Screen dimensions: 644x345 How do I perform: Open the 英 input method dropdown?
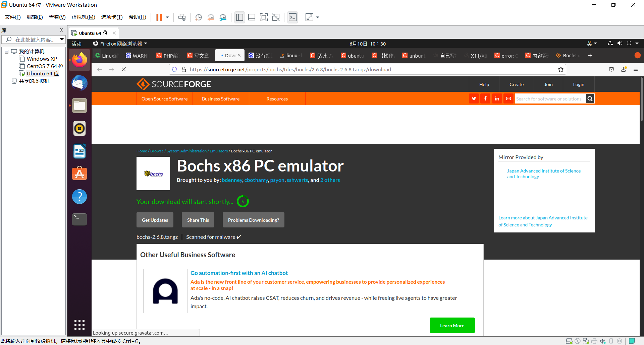[592, 44]
